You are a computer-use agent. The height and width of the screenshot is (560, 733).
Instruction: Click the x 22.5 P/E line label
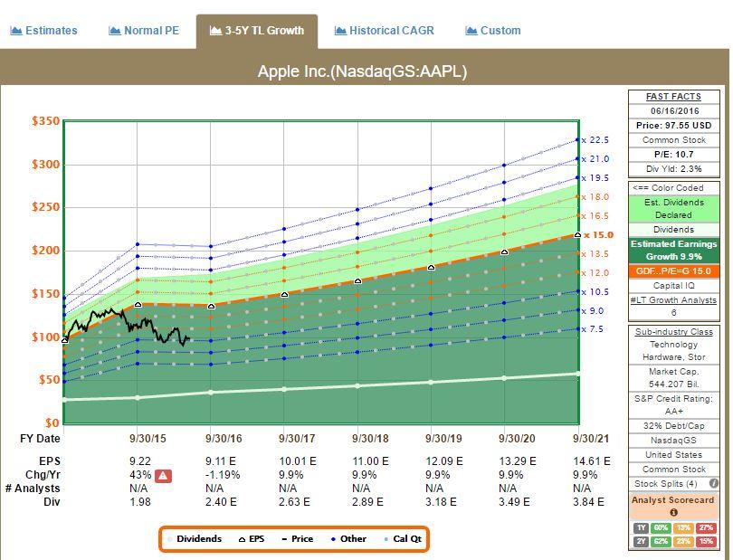[595, 140]
